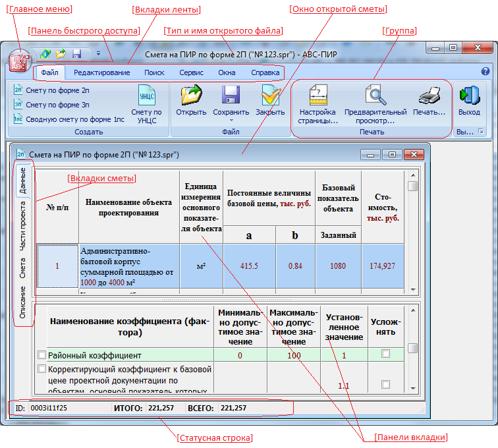Viewport: 498px width, 448px height.
Task: Click coefficients table scrollbar up arrow
Action: (x=413, y=310)
